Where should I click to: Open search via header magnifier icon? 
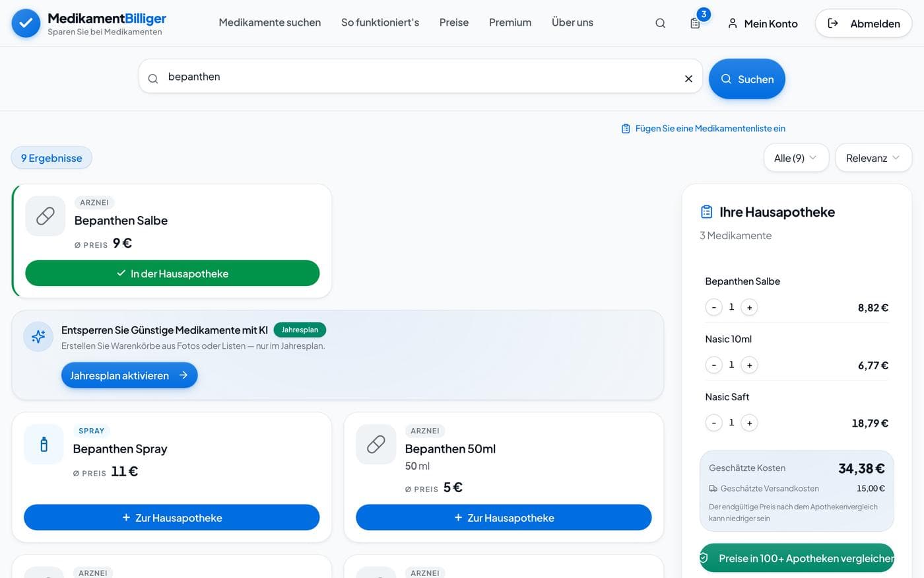tap(660, 23)
